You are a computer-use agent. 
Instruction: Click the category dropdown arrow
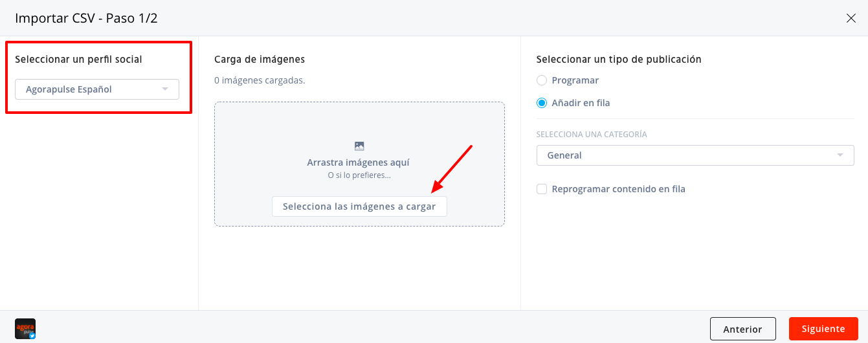point(840,155)
